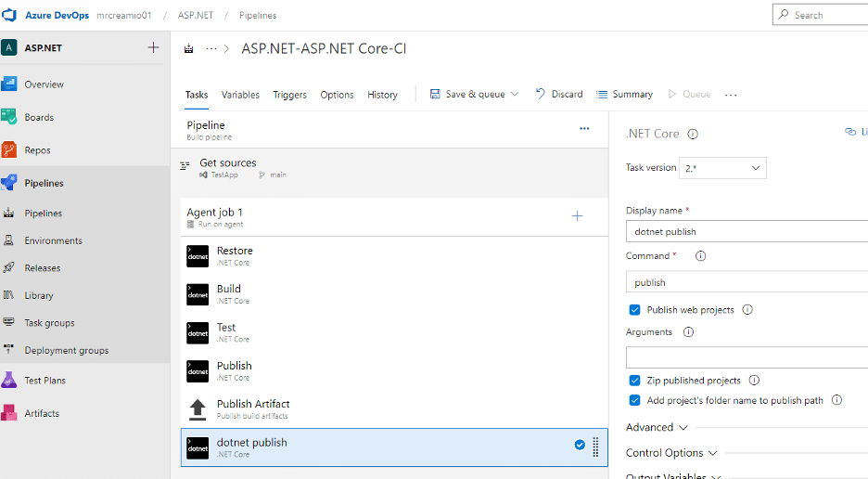
Task: Click the Display name input field
Action: pyautogui.click(x=747, y=232)
